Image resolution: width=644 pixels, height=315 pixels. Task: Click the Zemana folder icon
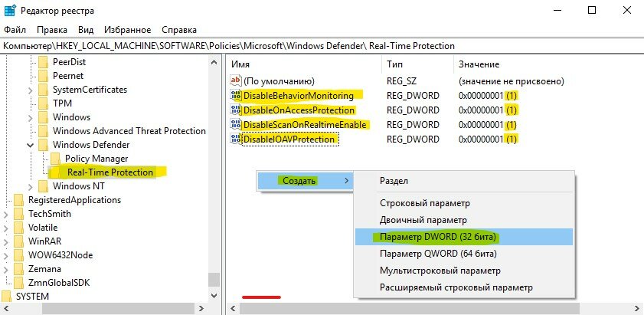tap(18, 269)
